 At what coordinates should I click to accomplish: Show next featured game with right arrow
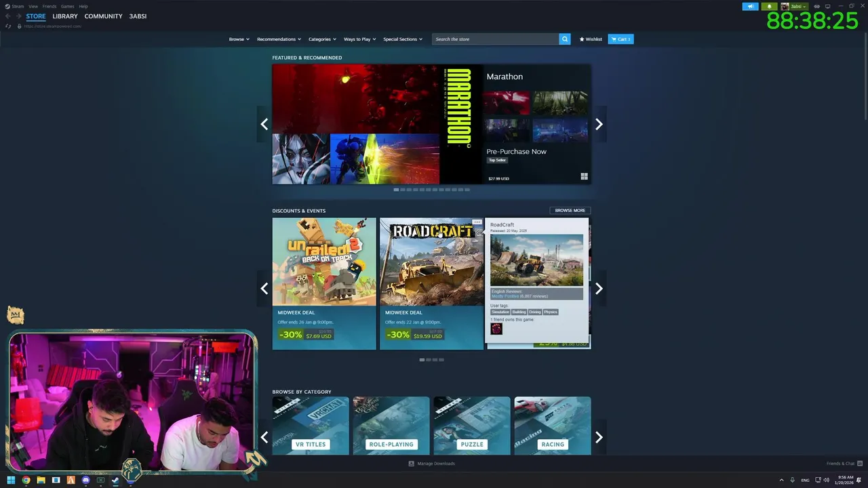click(x=599, y=124)
